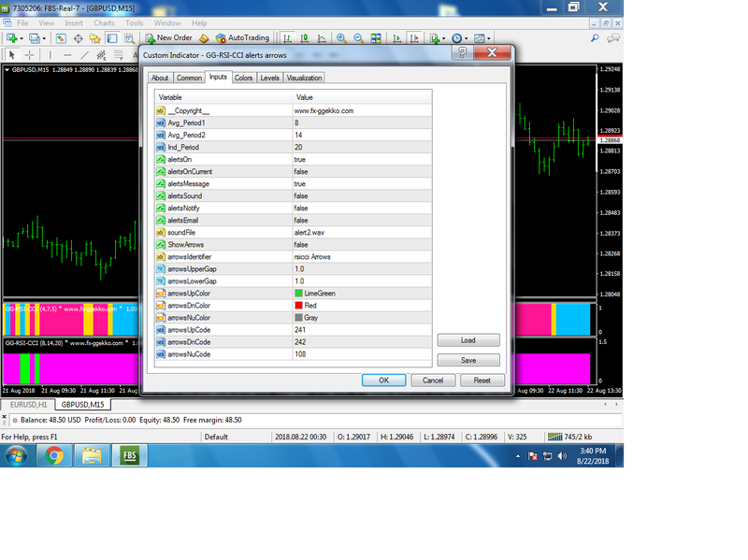Open the Strategy Tester magnifier icon
Screen dimensions: 748x560
[x=129, y=38]
